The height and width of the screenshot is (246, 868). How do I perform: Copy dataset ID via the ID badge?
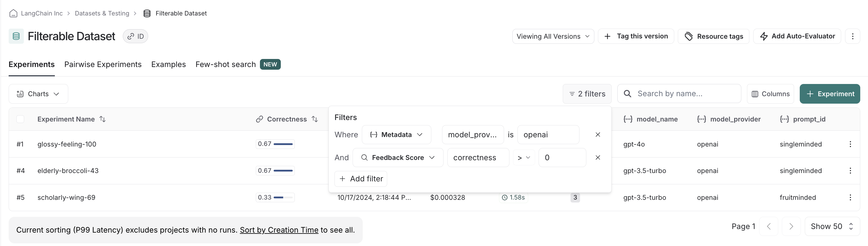[135, 36]
